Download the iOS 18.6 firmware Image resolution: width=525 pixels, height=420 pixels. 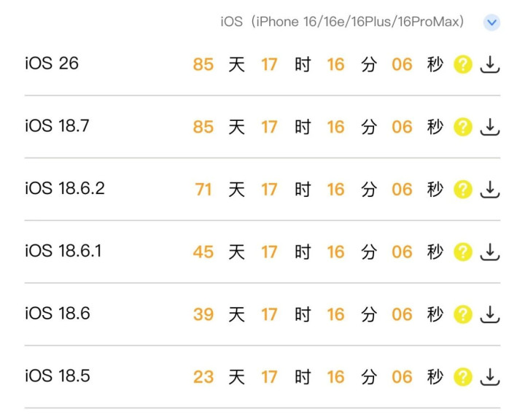coord(490,314)
